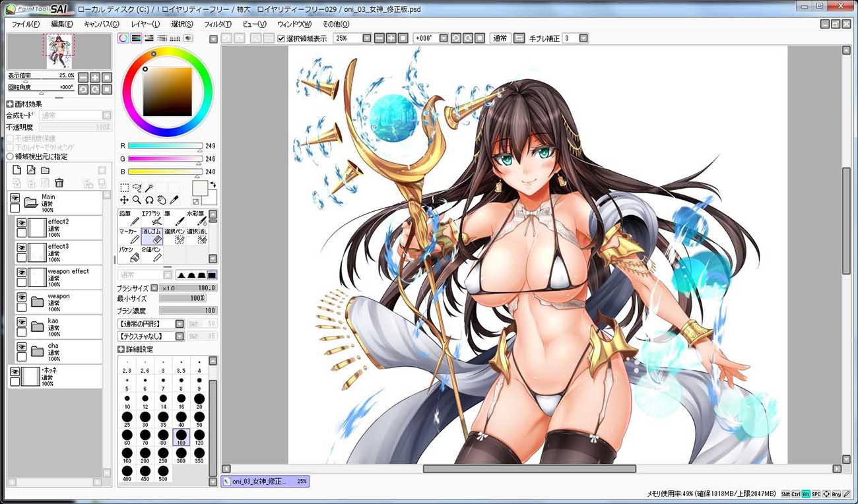Select the magic wand tool
Screen dimensions: 858x504
(150, 188)
